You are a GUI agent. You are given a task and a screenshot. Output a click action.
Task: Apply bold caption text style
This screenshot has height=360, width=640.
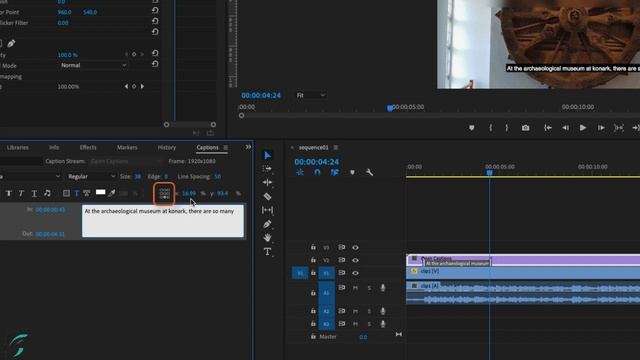point(9,193)
